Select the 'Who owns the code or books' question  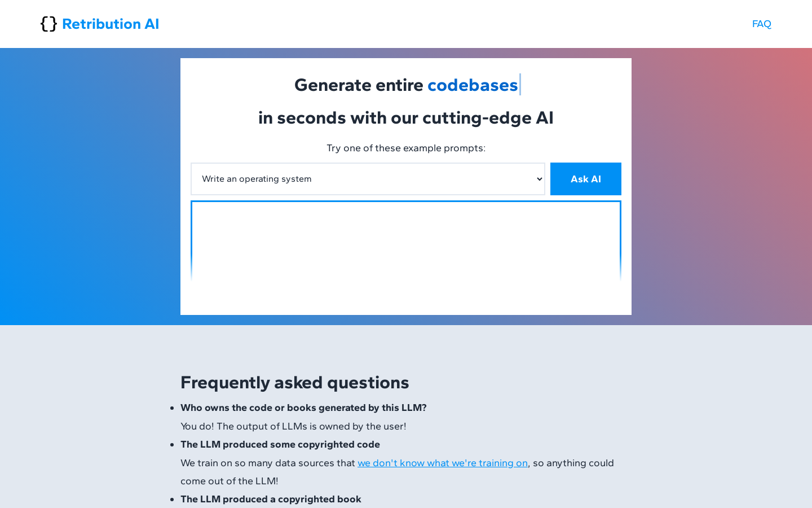pyautogui.click(x=303, y=408)
